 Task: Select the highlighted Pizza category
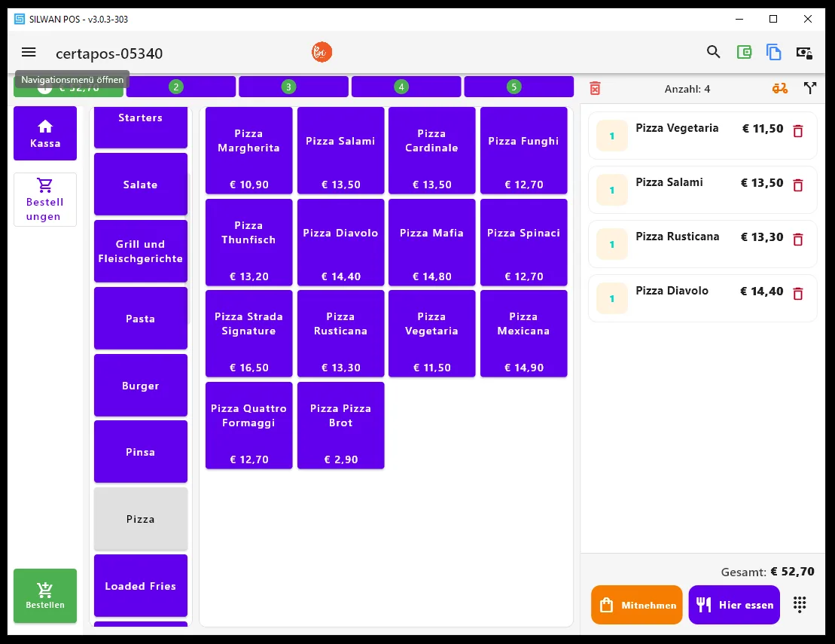[141, 519]
